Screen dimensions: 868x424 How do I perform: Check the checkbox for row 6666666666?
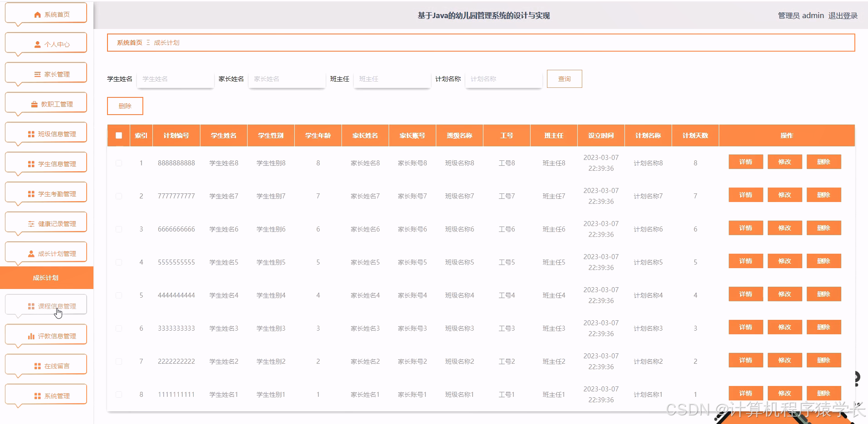click(119, 229)
